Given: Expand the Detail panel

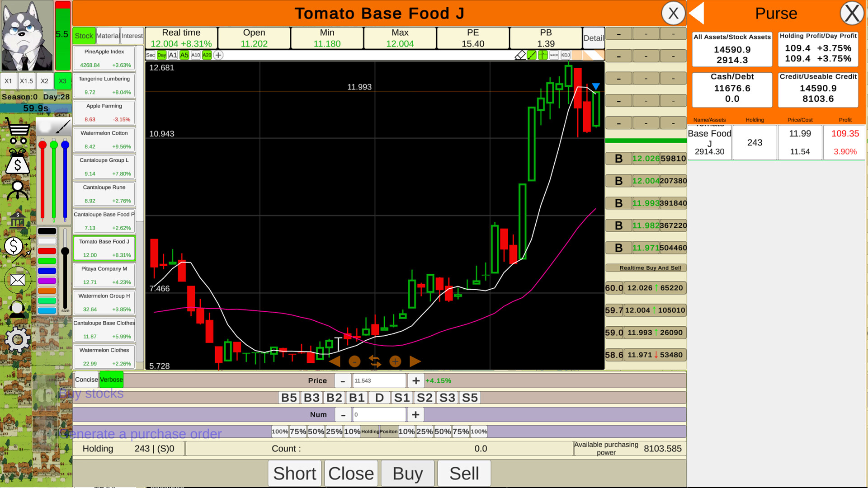Looking at the screenshot, I should pos(593,38).
